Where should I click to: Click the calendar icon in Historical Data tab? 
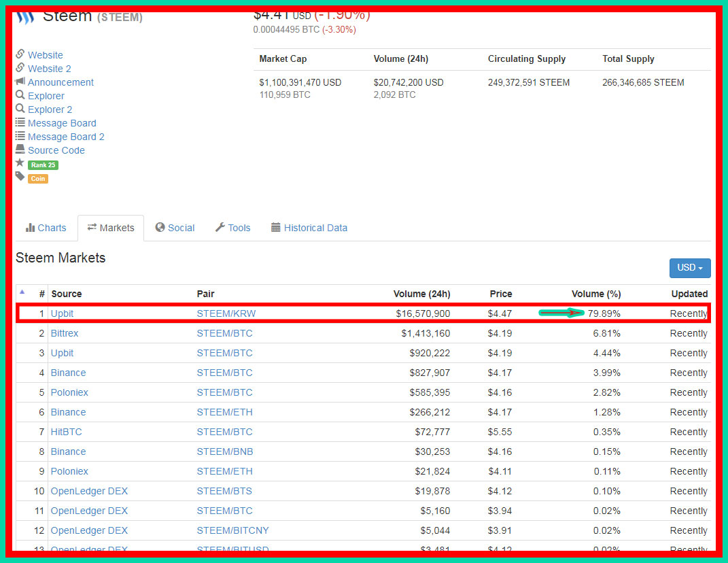(276, 227)
